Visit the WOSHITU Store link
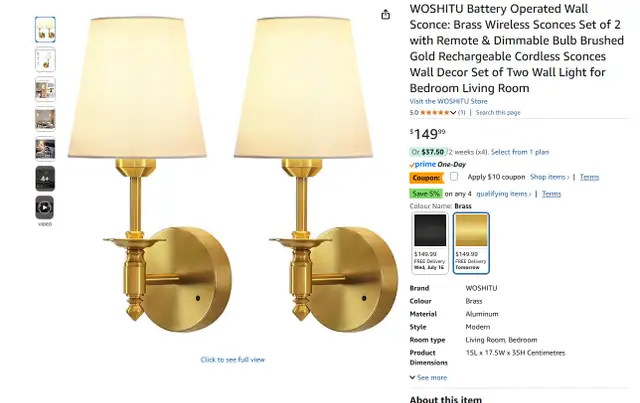The image size is (640, 403). point(449,101)
